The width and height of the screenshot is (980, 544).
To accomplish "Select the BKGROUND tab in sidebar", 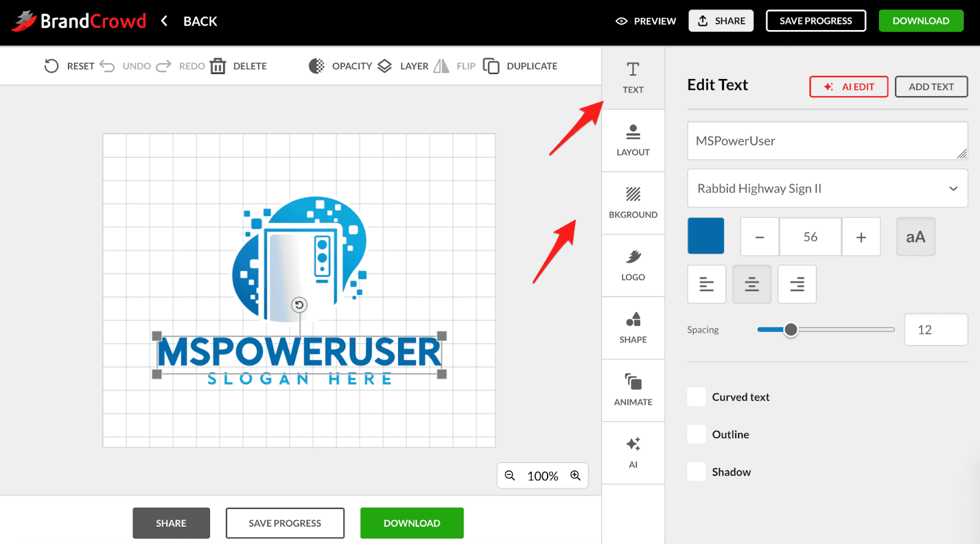I will click(633, 203).
